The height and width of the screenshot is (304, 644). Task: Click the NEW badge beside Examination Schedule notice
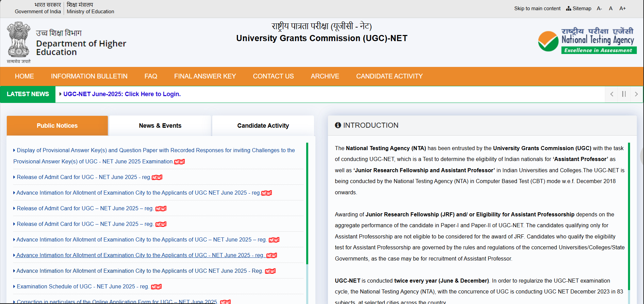pos(156,287)
